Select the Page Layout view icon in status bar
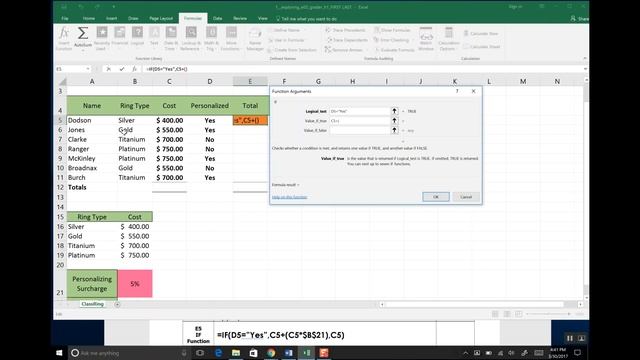Screen dimensions: 640x360 507,314
